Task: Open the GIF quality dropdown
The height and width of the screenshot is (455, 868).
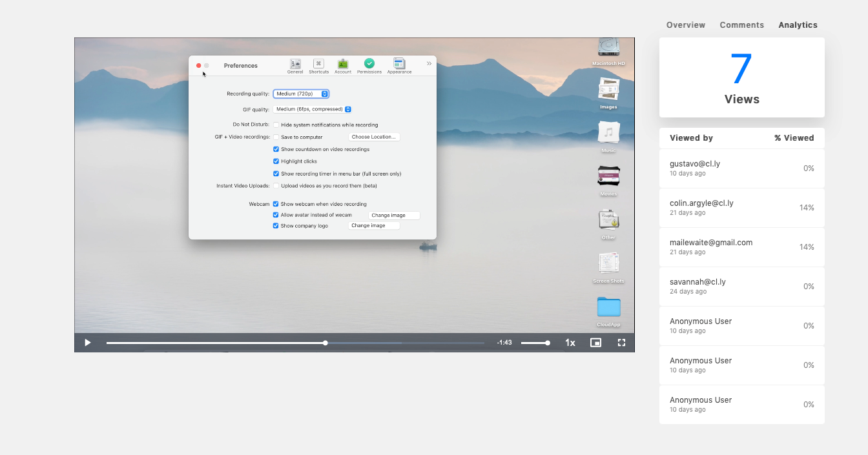Action: [x=313, y=109]
